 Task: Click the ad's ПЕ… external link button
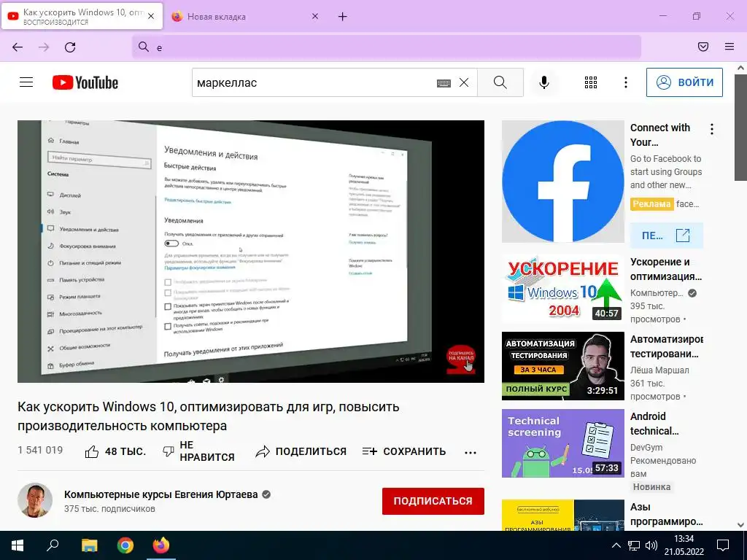[667, 236]
